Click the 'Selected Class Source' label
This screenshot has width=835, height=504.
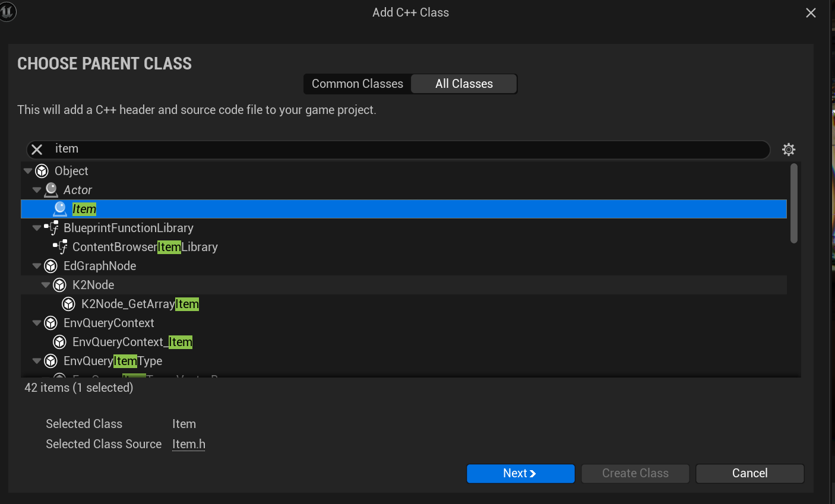pos(104,444)
